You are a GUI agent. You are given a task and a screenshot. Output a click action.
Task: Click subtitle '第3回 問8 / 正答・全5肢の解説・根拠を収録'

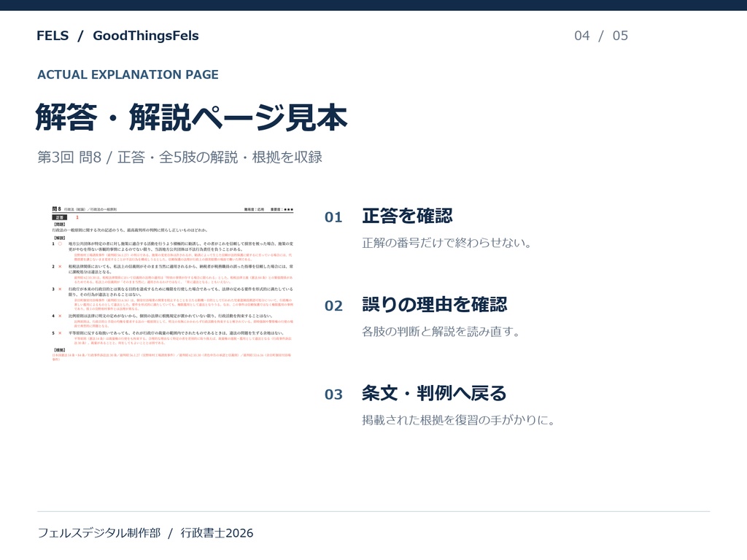click(179, 157)
